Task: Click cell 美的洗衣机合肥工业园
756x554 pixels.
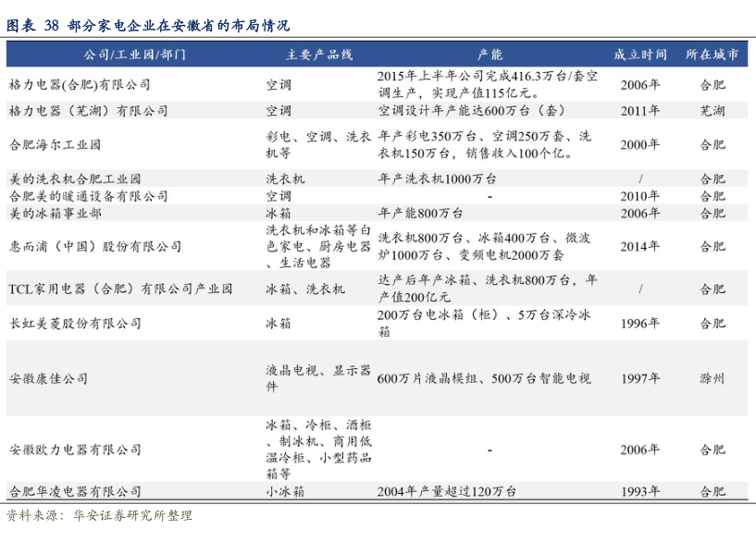Action: pos(75,179)
